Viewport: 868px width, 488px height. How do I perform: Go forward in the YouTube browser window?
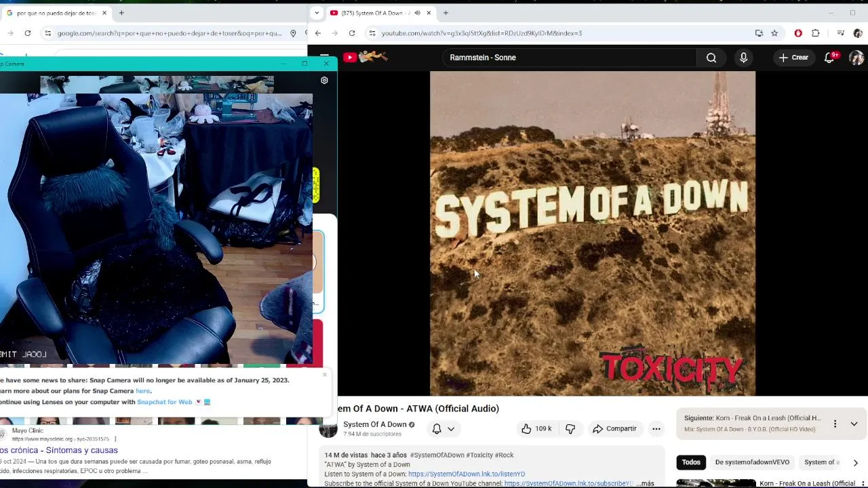pyautogui.click(x=336, y=33)
